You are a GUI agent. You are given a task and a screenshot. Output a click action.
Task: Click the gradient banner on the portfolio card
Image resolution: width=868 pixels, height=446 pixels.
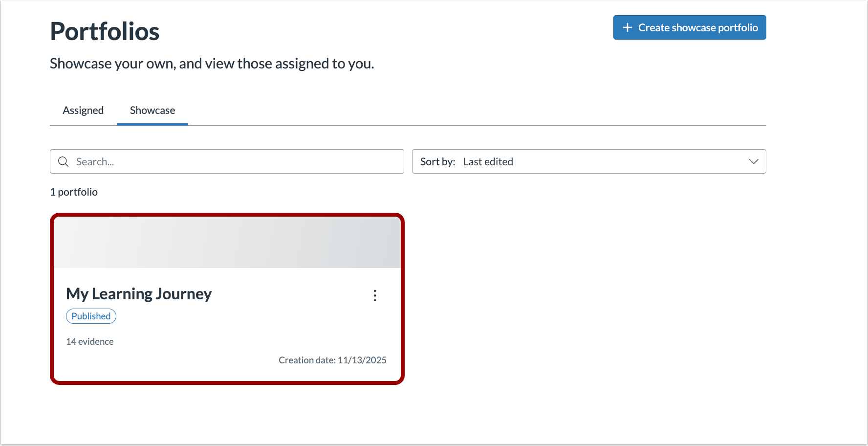227,242
